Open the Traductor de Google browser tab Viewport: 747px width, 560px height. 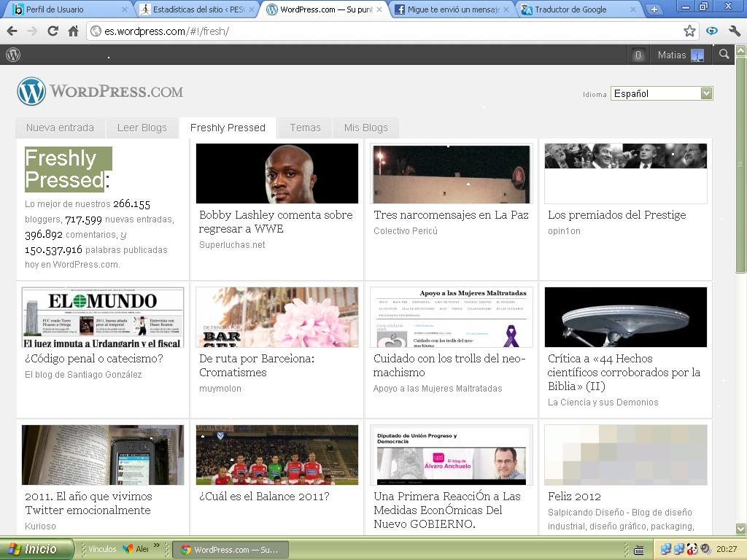576,9
